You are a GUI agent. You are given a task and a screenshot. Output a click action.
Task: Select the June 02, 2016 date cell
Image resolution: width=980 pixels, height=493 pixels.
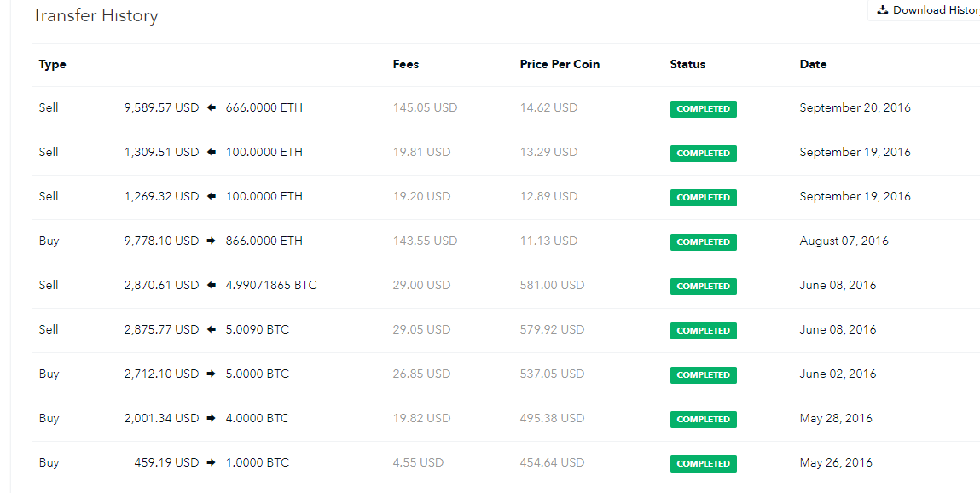click(838, 374)
